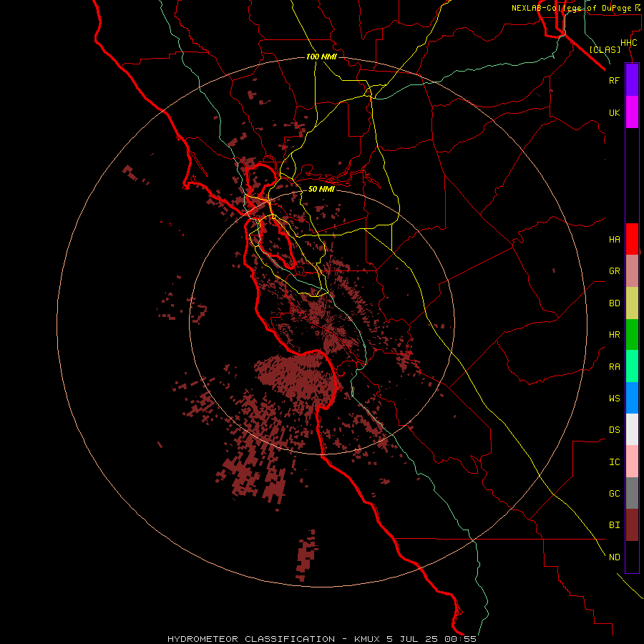Click the HR legend label
The image size is (644, 644).
pos(614,335)
